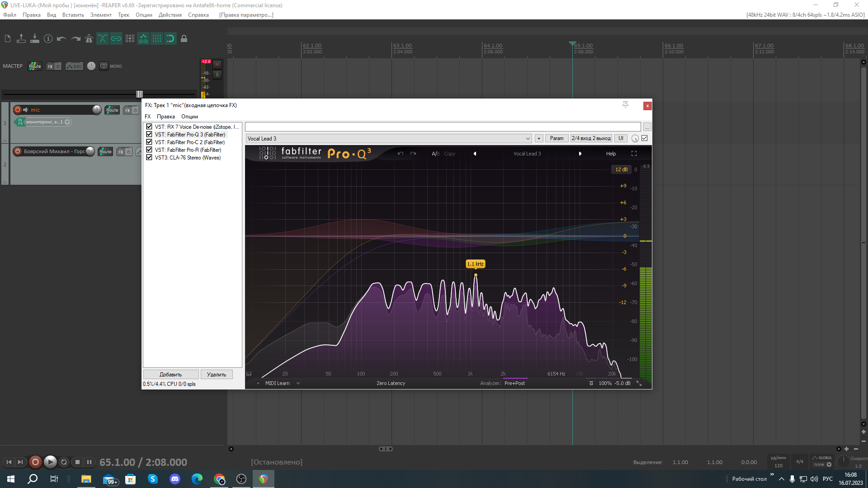Bypass RX 7 Voice De-noise plugin checkbox
868x488 pixels.
149,127
